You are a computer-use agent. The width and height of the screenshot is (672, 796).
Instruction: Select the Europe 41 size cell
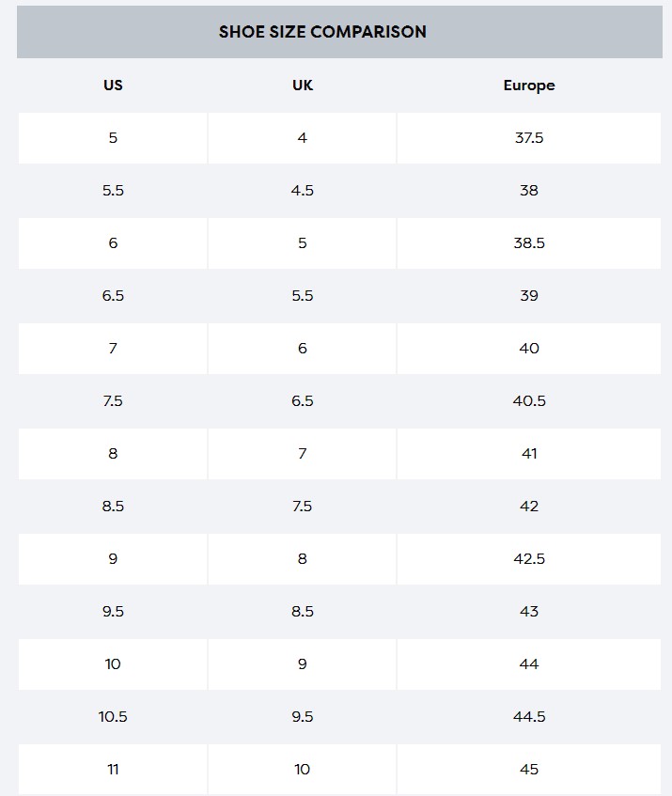[x=528, y=454]
